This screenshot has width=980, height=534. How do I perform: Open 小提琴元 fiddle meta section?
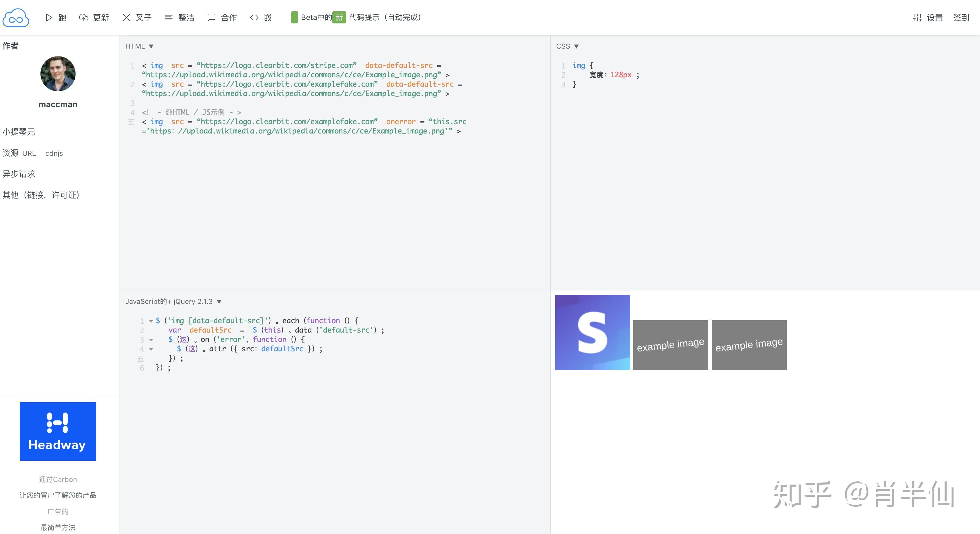click(x=19, y=132)
